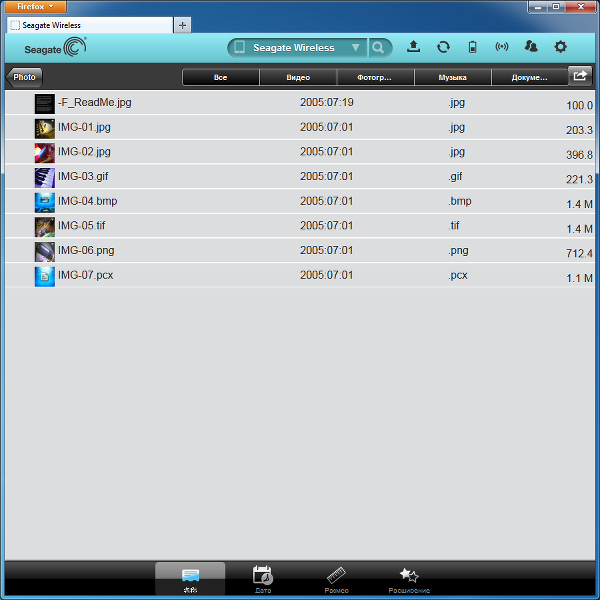Open the IMG-03.gif thumbnail

coord(45,178)
